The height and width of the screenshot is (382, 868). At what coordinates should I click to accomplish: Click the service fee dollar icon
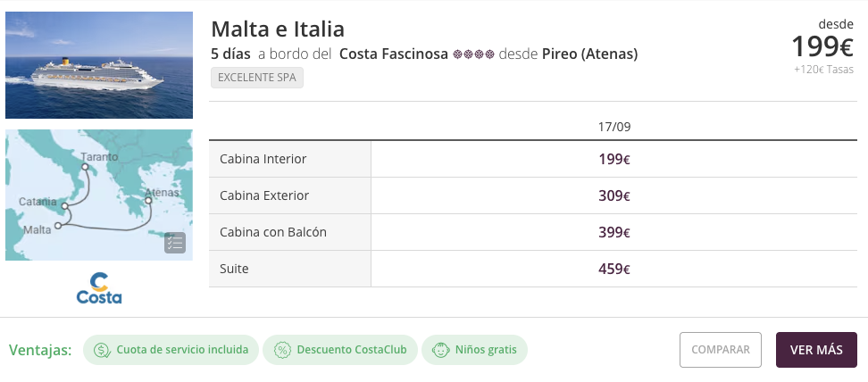pyautogui.click(x=102, y=350)
